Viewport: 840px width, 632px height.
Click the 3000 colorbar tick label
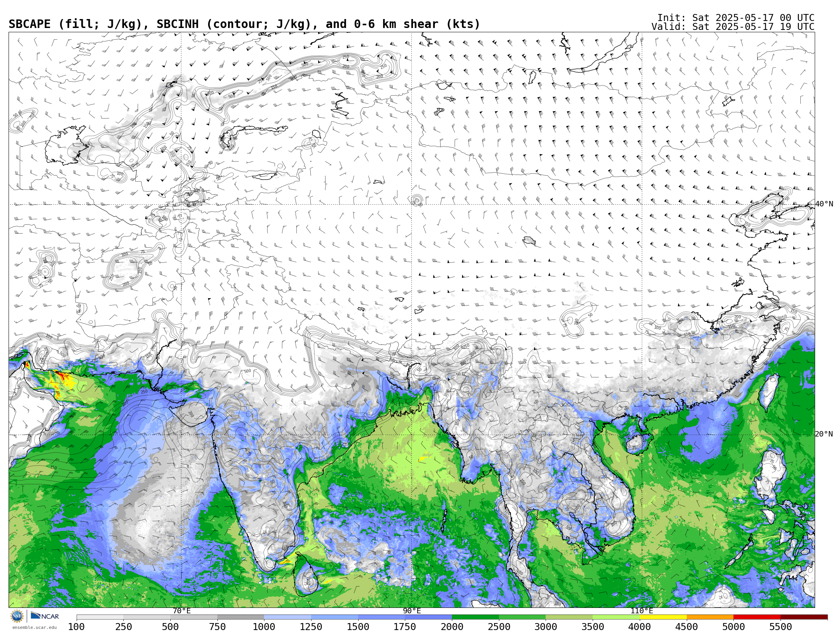(546, 627)
